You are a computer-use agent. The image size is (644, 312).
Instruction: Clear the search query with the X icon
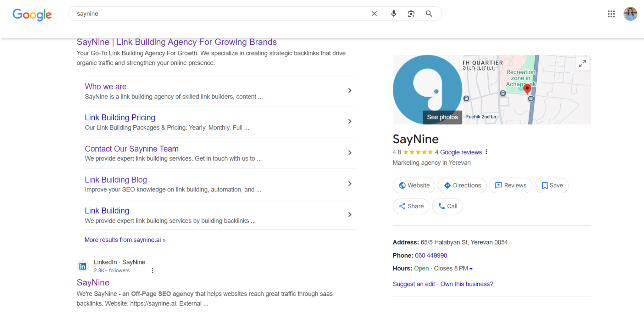pos(374,14)
